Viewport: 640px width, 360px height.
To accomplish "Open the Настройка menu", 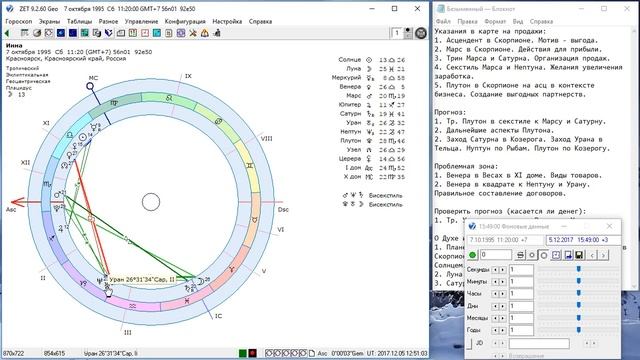I will pyautogui.click(x=227, y=21).
